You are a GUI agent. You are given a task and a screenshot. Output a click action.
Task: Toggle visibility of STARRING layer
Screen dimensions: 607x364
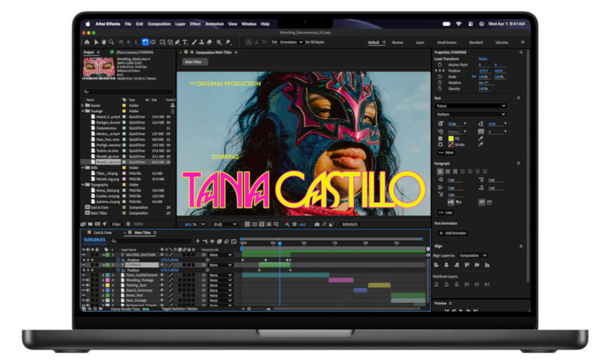84,265
